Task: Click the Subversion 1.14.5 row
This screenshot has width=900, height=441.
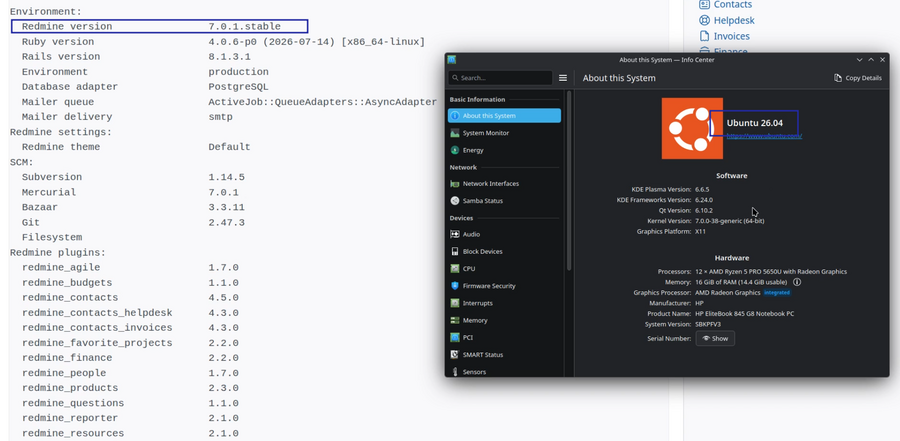Action: pos(133,177)
